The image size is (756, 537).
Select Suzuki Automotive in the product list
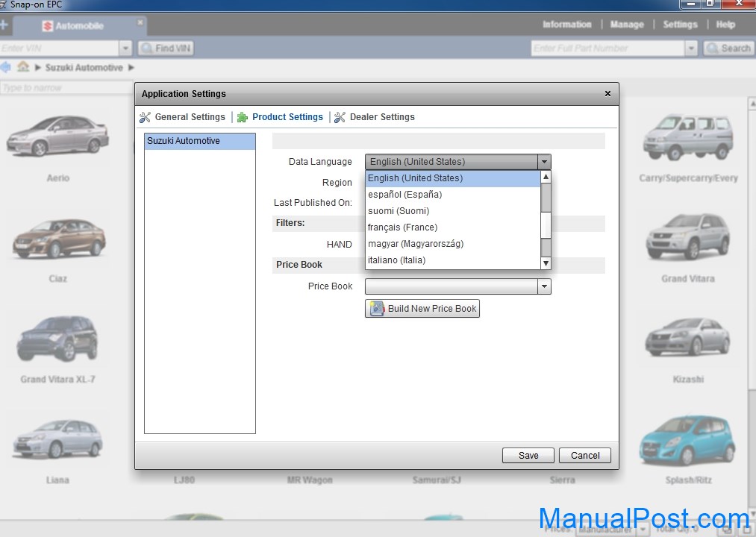coord(199,141)
